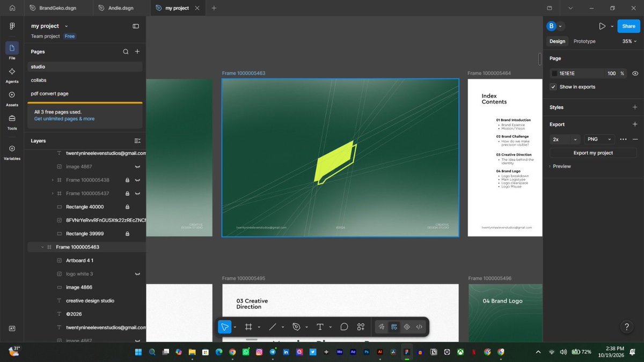Image resolution: width=644 pixels, height=362 pixels.
Task: Select the Frame tool in bottom toolbar
Action: point(248,327)
